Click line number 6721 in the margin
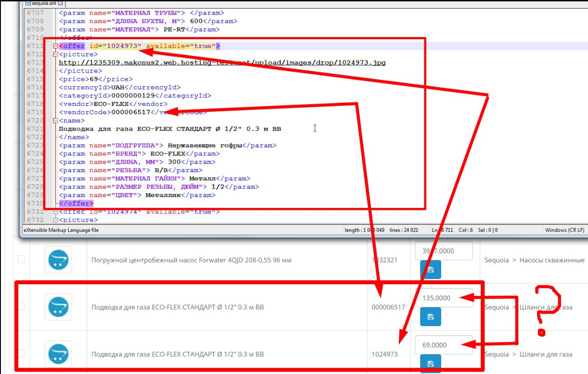 (35, 129)
